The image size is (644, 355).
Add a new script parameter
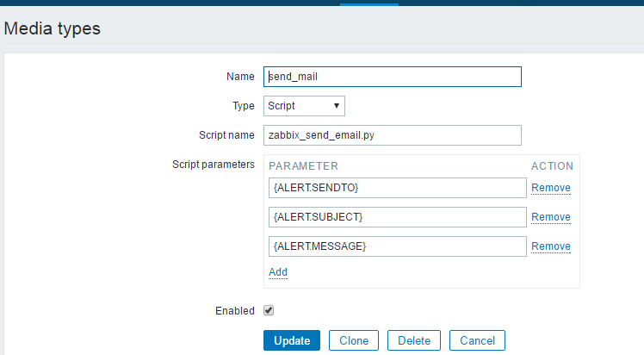point(278,272)
